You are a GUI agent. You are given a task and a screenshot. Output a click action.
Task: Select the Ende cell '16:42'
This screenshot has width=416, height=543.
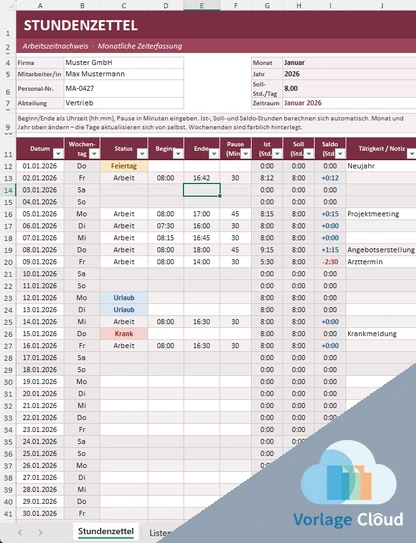202,178
